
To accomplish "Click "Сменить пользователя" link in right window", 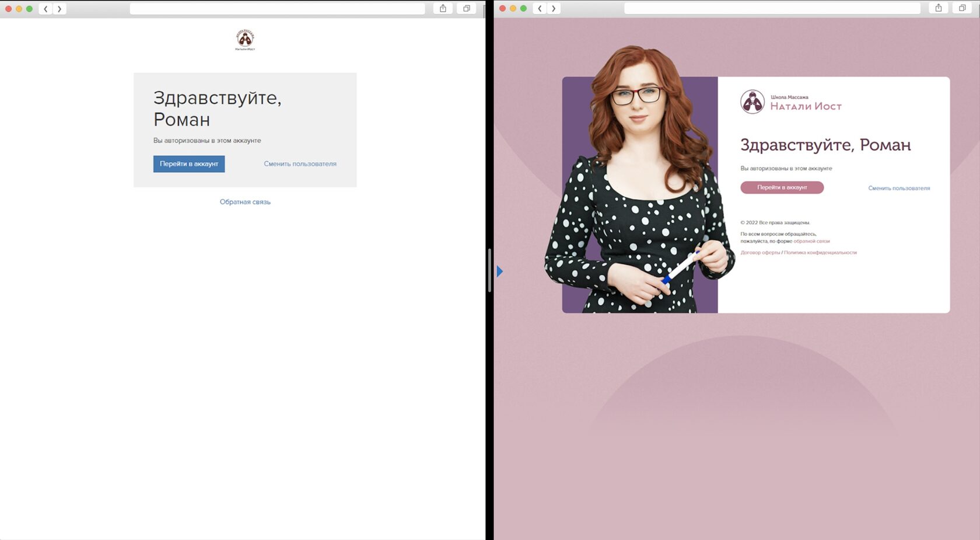I will (x=899, y=188).
